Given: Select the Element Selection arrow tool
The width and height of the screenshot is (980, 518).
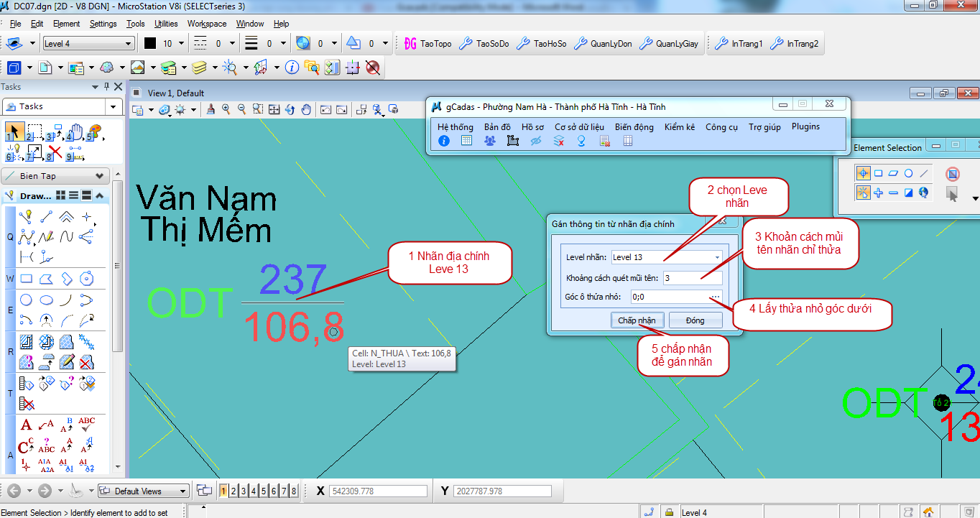Looking at the screenshot, I should (14, 132).
